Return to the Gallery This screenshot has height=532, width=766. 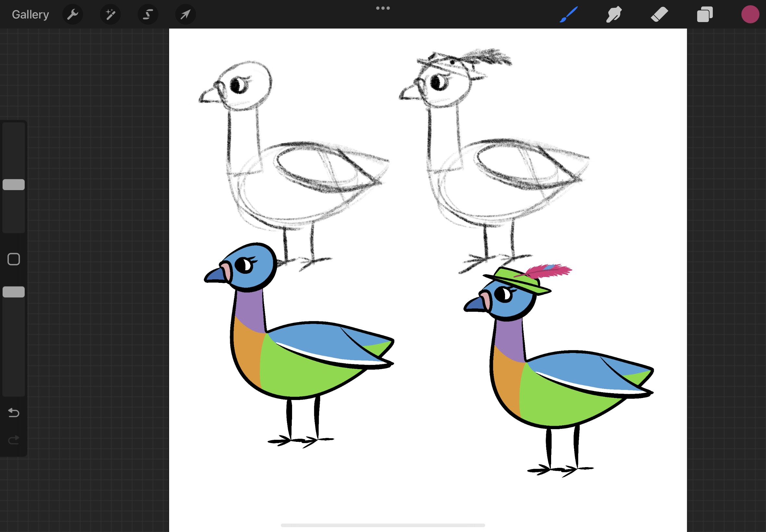[30, 14]
